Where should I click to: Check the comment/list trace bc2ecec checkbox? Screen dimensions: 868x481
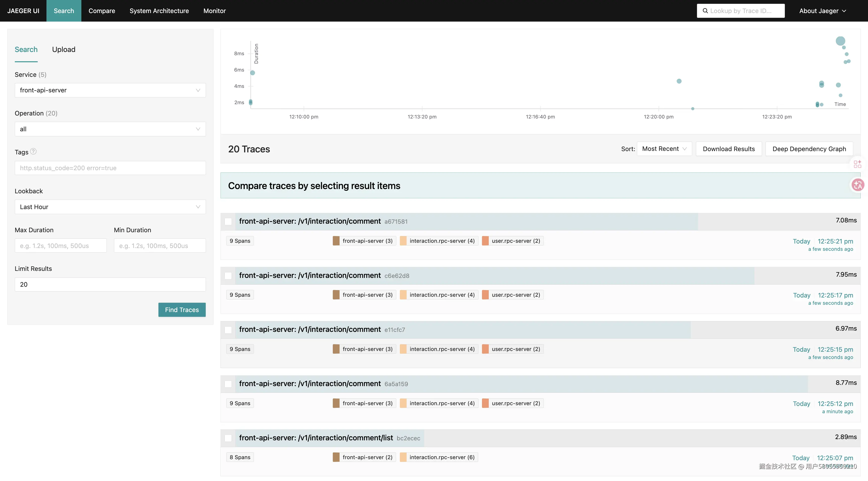pos(228,438)
